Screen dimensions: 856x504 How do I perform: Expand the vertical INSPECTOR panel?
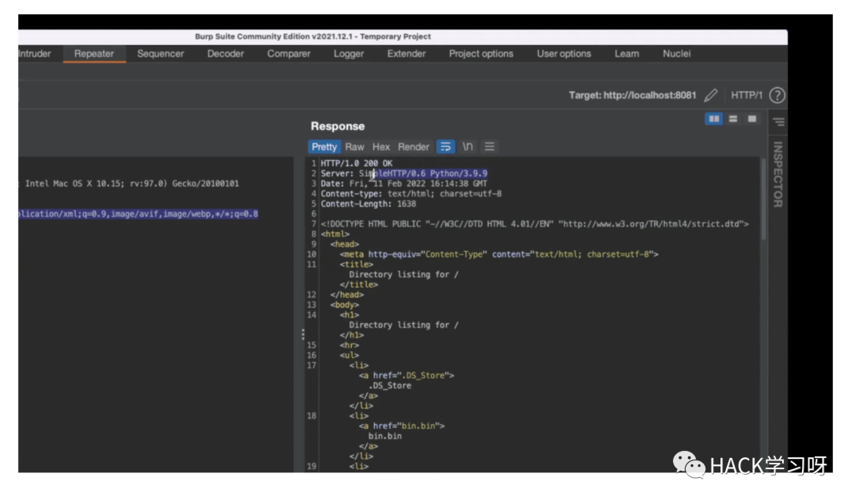coord(778,174)
